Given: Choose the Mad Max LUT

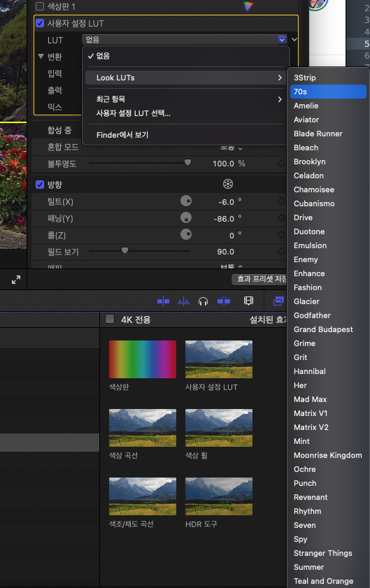Looking at the screenshot, I should (328, 399).
